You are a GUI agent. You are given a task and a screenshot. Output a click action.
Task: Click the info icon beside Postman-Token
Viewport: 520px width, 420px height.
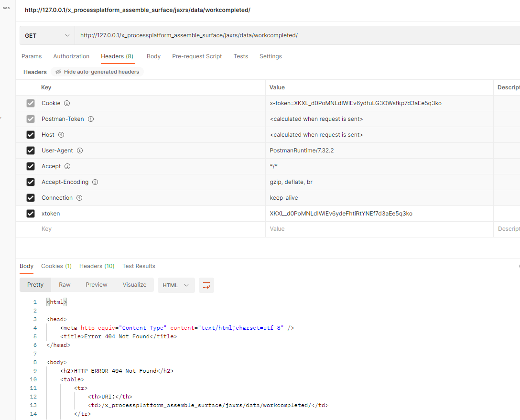tap(90, 119)
